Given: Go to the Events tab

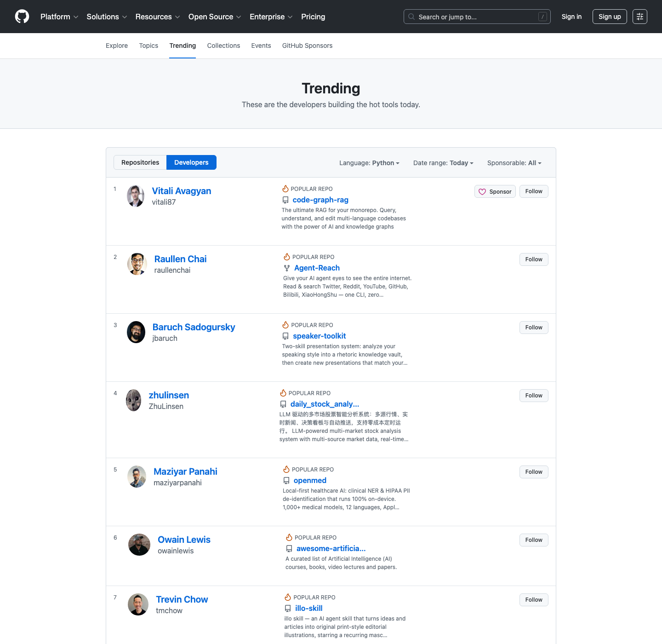Looking at the screenshot, I should pos(261,46).
